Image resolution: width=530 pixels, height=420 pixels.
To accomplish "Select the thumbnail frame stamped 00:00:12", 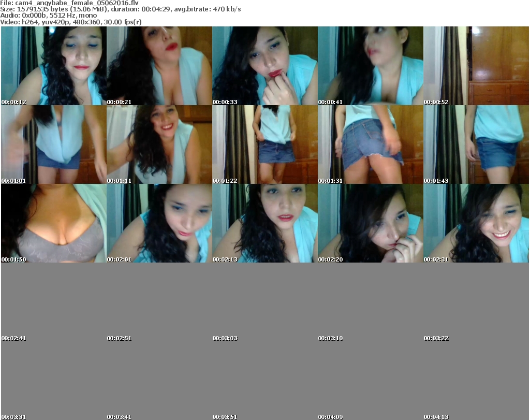I will coord(54,66).
